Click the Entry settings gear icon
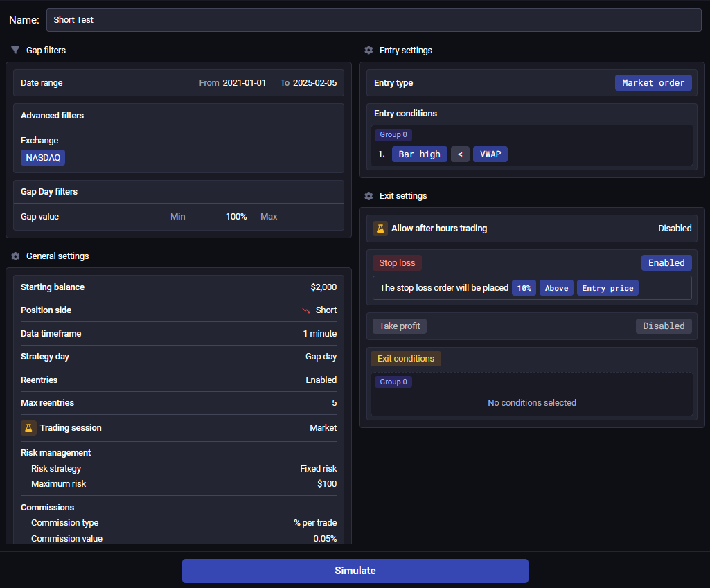Screen dimensions: 710x588 (x=369, y=51)
